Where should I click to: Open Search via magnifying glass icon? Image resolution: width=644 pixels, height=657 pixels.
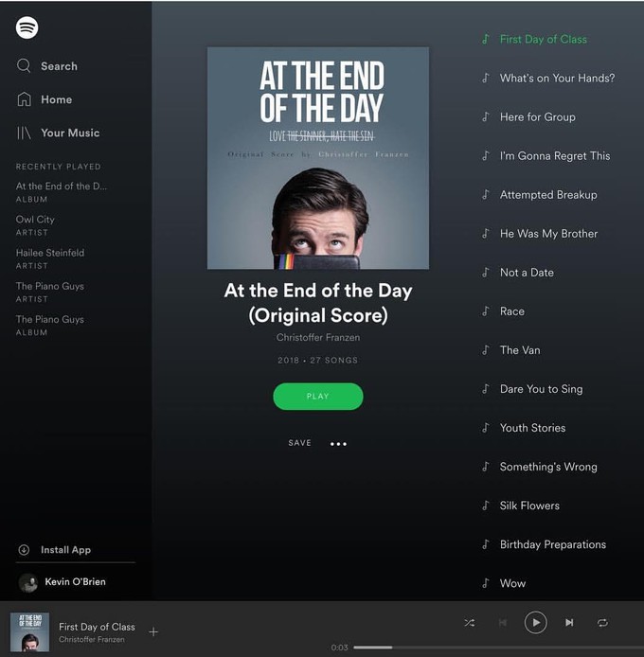[24, 65]
